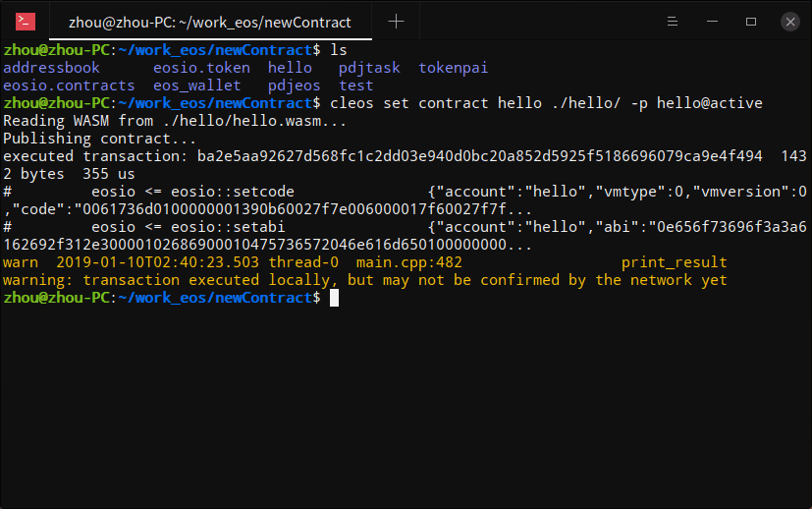This screenshot has height=509, width=812.
Task: Maximize the terminal window
Action: pyautogui.click(x=751, y=22)
